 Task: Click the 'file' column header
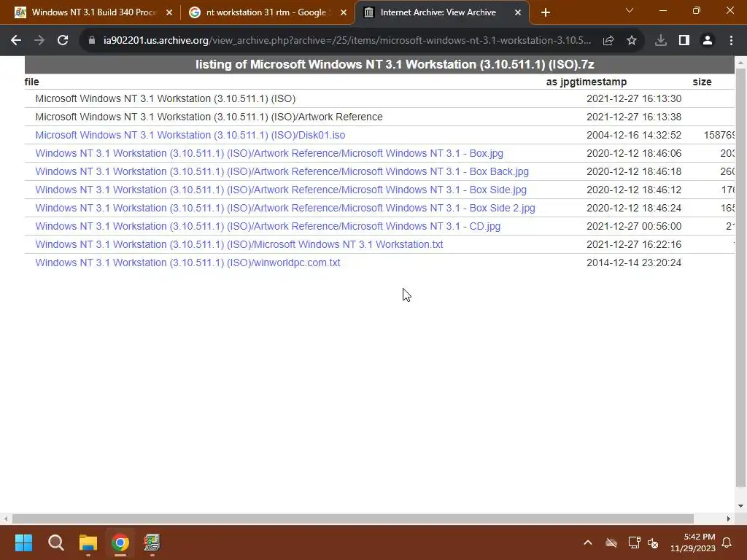pos(32,82)
